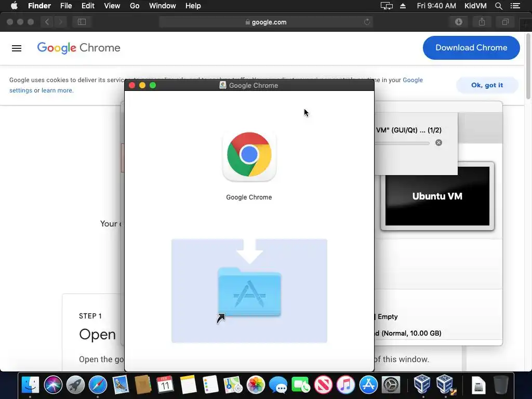Open Reminders app in dock

(210, 385)
